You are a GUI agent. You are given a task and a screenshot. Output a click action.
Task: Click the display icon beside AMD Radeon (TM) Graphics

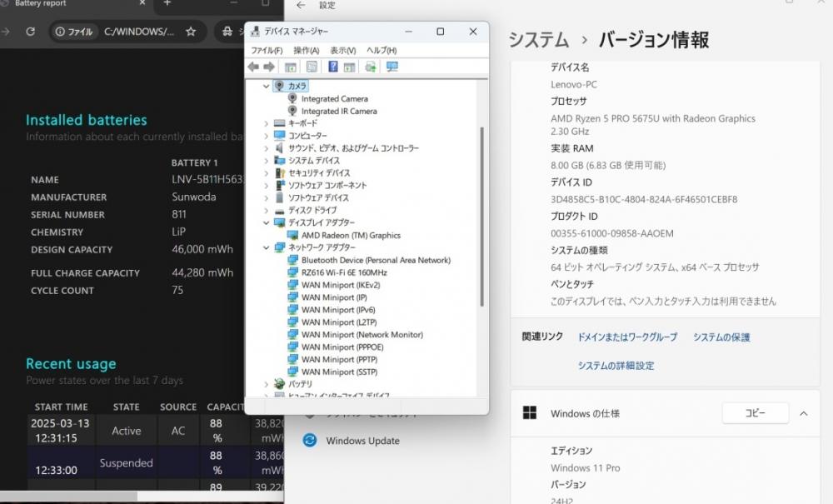[292, 235]
